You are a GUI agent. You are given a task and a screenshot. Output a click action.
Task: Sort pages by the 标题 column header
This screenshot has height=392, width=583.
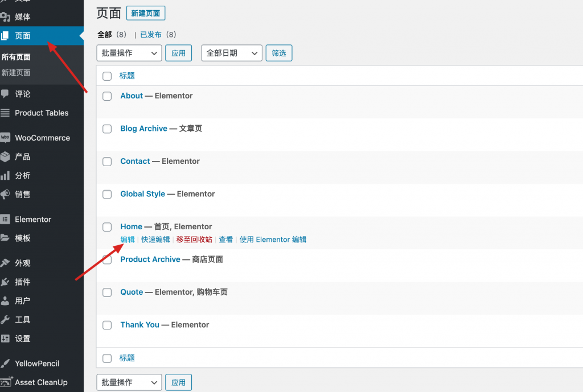127,76
